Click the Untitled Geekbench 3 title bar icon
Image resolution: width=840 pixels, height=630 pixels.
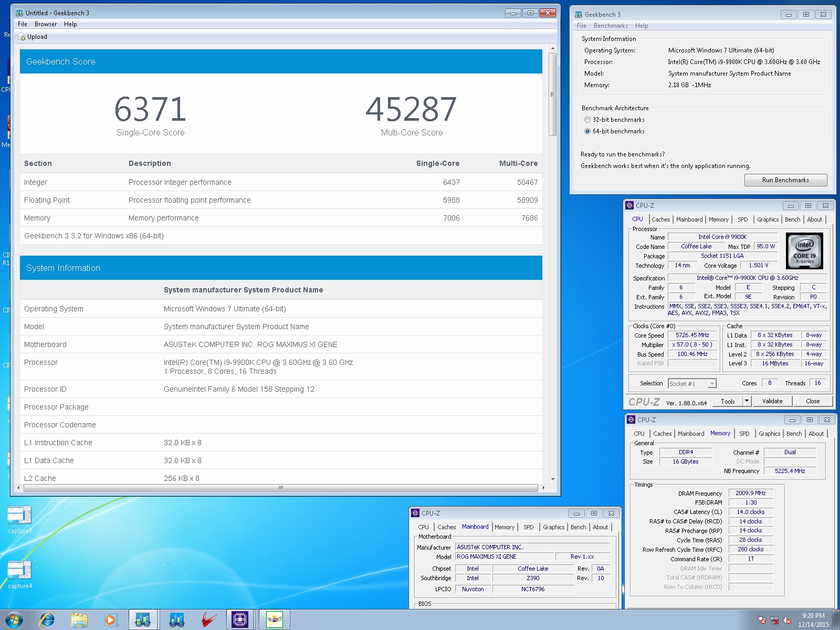[19, 13]
